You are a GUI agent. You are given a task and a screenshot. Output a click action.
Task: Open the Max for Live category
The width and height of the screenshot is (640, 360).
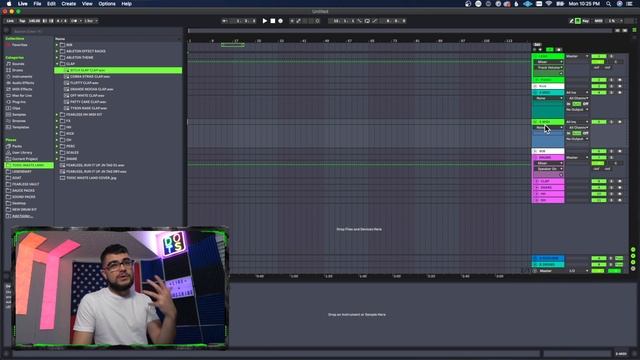pos(22,96)
